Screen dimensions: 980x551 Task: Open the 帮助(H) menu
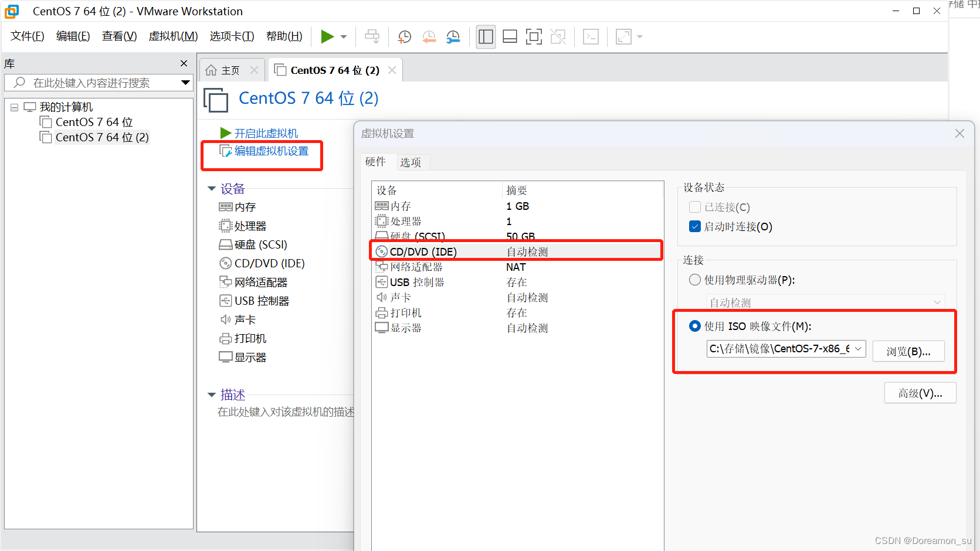click(x=284, y=36)
